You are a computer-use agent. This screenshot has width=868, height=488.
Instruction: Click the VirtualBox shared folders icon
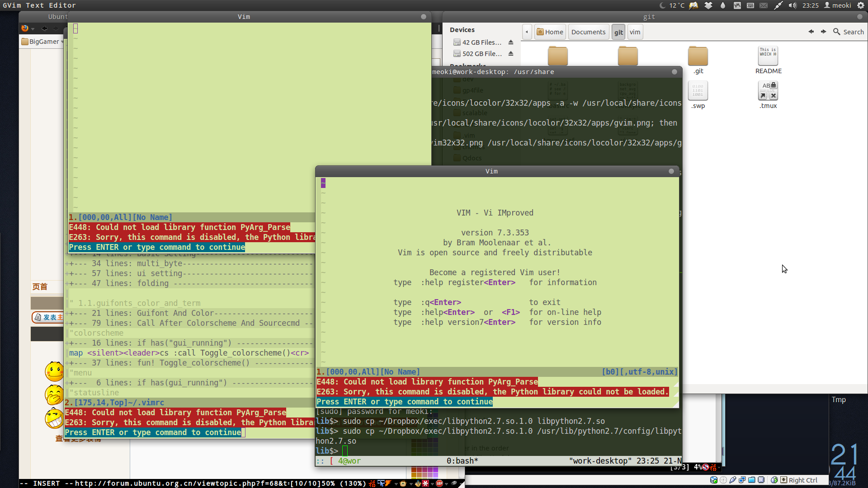click(x=751, y=480)
